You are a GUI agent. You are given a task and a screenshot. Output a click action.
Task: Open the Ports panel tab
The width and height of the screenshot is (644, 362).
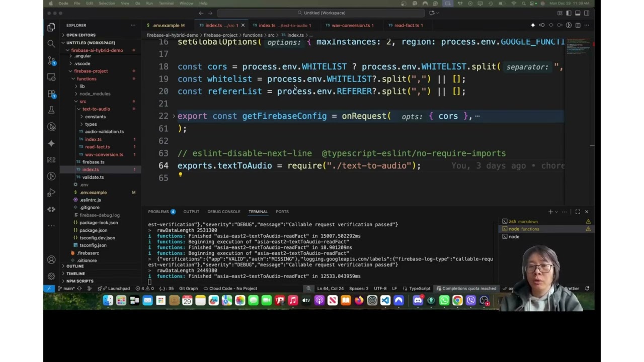point(282,212)
